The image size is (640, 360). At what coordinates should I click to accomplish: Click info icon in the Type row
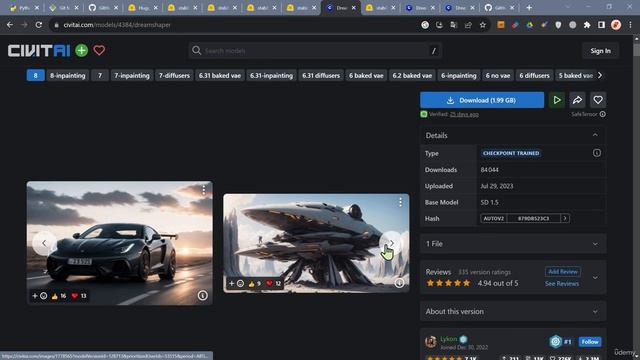tap(596, 153)
